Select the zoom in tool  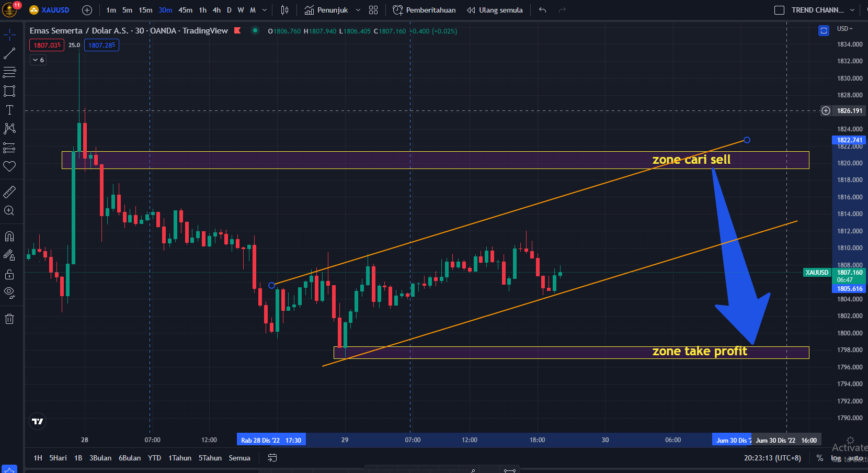(9, 211)
